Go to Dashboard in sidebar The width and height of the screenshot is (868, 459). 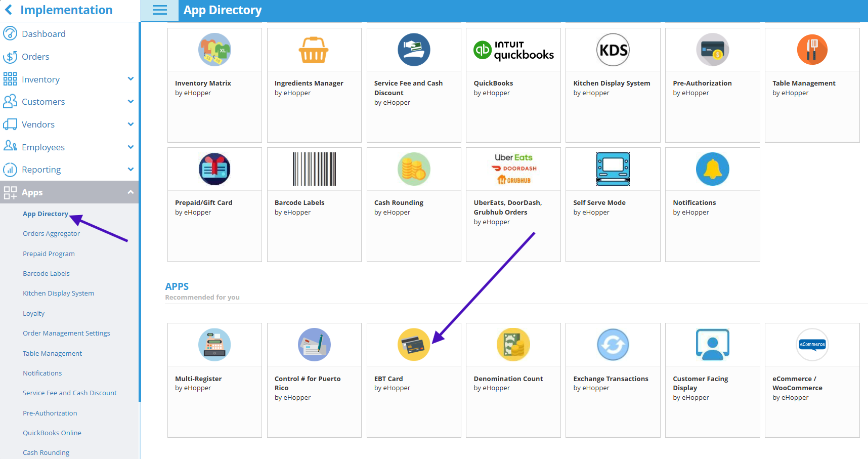[44, 34]
